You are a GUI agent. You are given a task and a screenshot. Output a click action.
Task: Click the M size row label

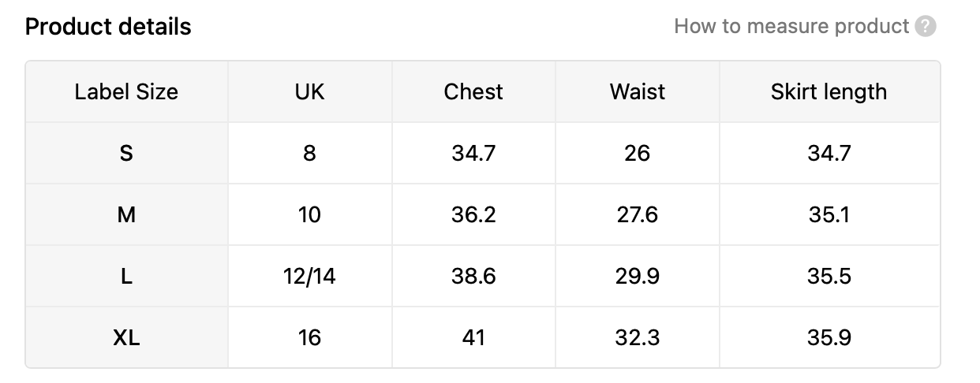[126, 214]
